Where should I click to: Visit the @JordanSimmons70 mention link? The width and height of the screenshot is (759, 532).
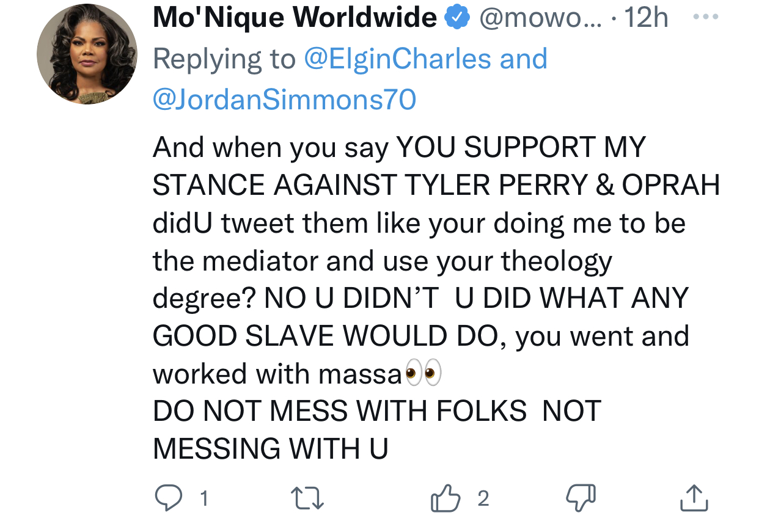[x=284, y=98]
